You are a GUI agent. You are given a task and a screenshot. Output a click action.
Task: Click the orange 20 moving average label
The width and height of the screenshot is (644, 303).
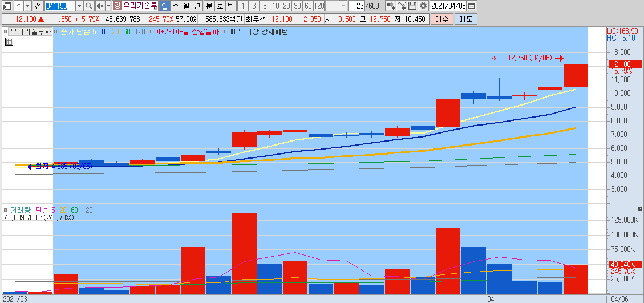click(115, 31)
